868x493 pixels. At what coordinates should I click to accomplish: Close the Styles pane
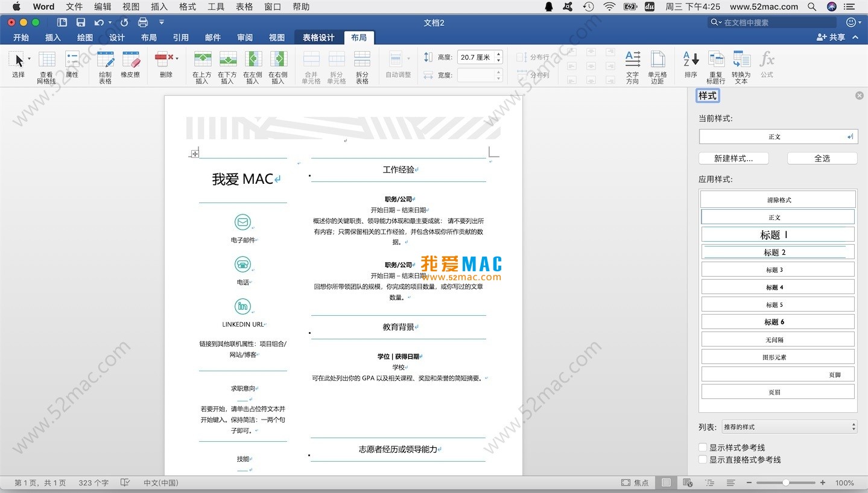860,95
